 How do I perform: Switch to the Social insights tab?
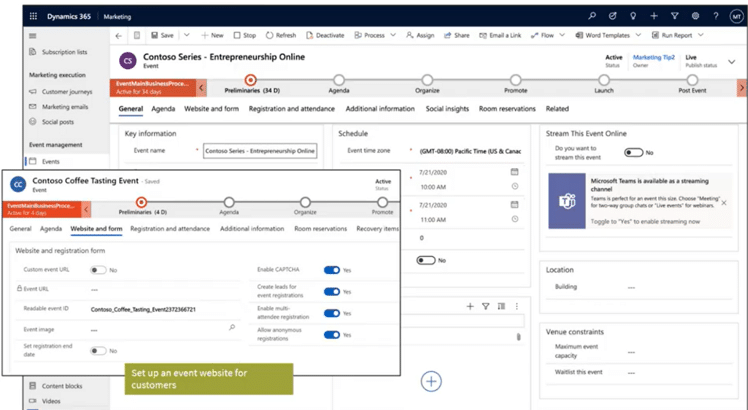[x=447, y=109]
